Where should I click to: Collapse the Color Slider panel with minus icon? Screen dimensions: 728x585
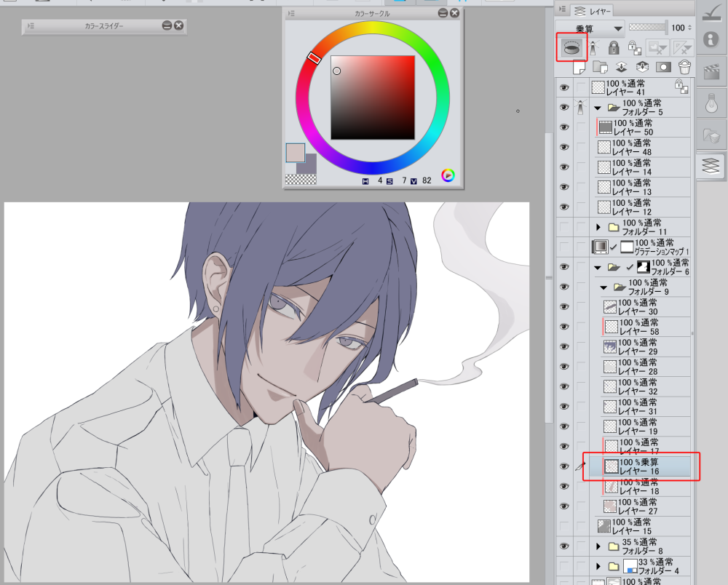click(167, 25)
